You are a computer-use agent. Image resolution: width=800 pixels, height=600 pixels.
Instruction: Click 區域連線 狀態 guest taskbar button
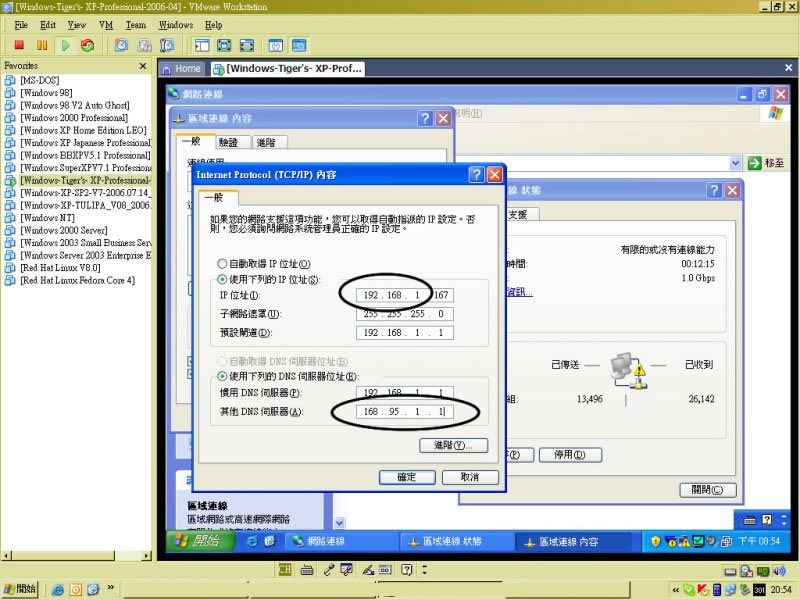[x=456, y=542]
